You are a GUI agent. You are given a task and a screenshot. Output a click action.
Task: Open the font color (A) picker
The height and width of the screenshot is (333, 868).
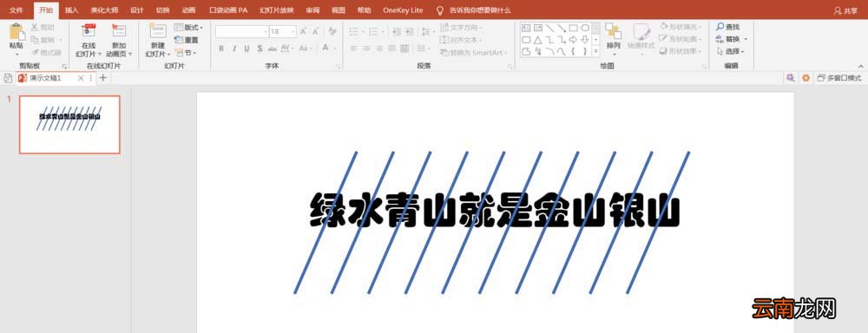pos(325,49)
